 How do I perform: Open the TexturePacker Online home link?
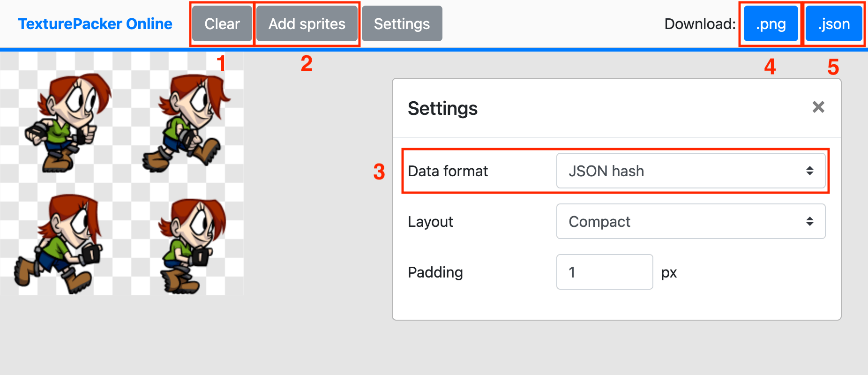tap(95, 24)
